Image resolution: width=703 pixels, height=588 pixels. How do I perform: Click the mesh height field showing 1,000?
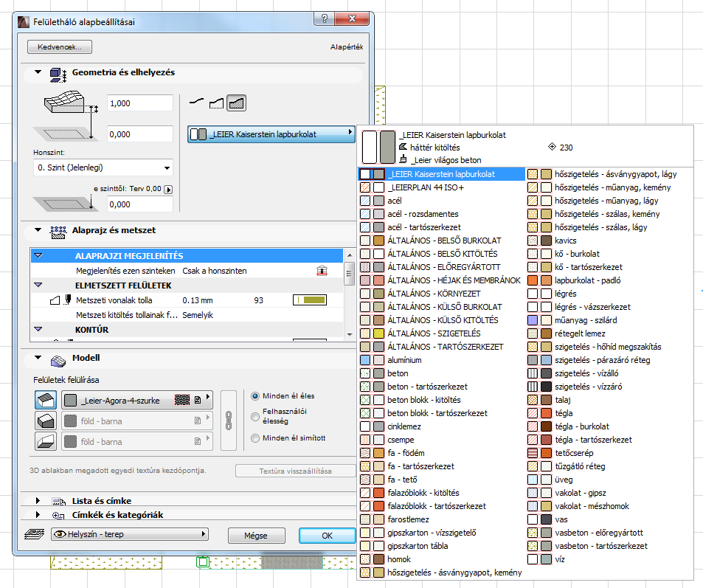(x=139, y=103)
